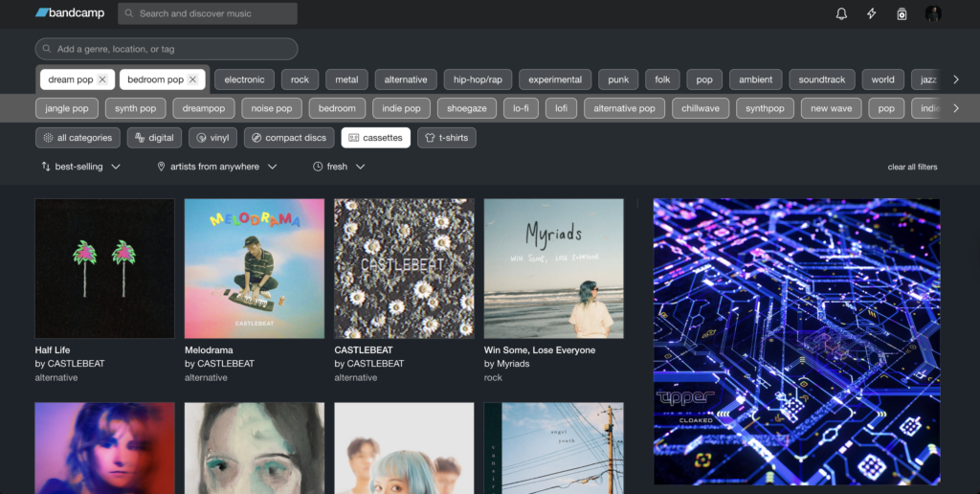Focus the genre, location, or tag field
The width and height of the screenshot is (980, 494).
tap(167, 49)
